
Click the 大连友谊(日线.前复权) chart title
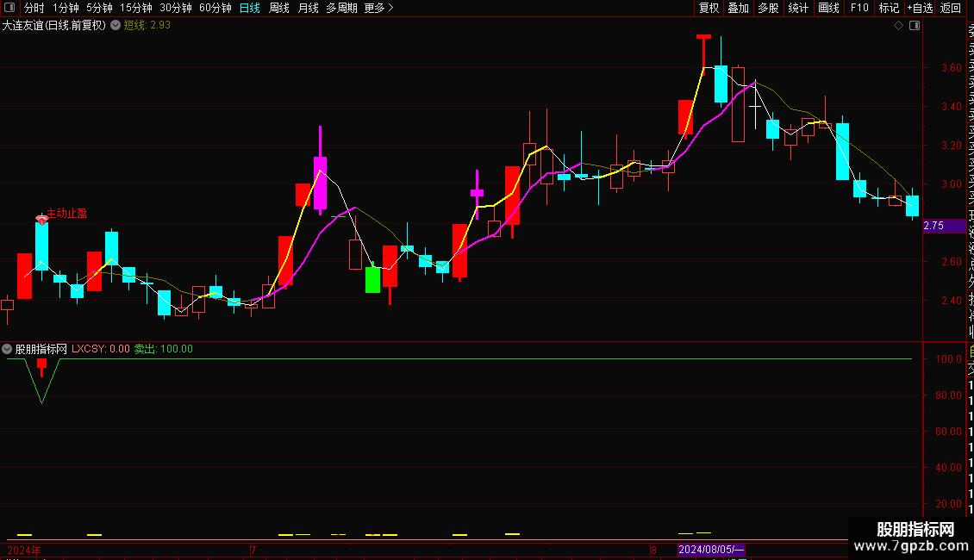coord(54,26)
